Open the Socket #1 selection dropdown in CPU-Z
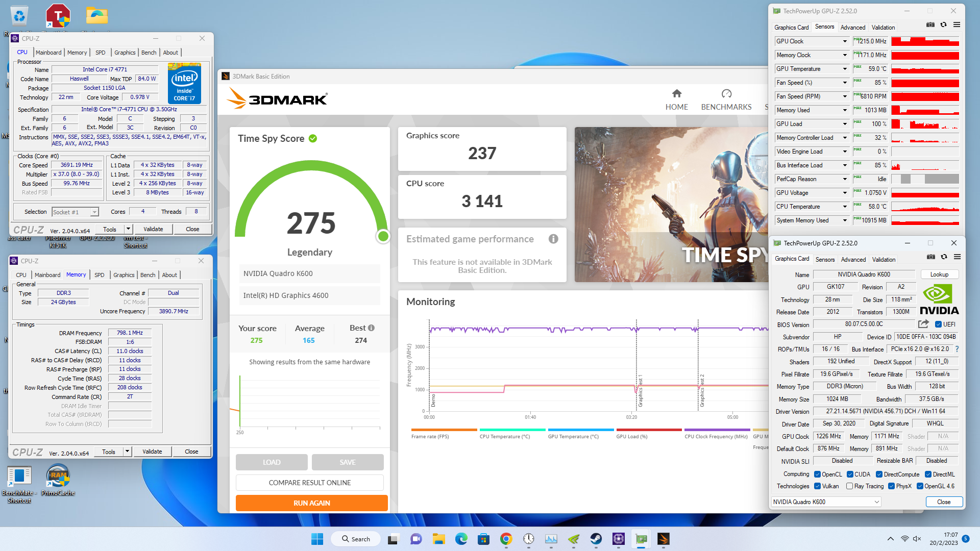980x551 pixels. [x=75, y=212]
